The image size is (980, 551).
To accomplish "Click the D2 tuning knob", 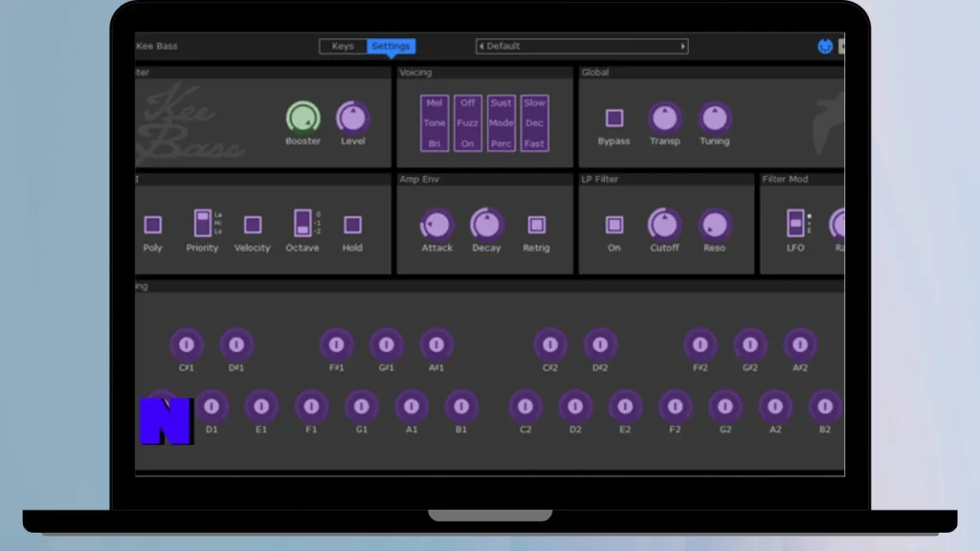I will click(x=575, y=407).
